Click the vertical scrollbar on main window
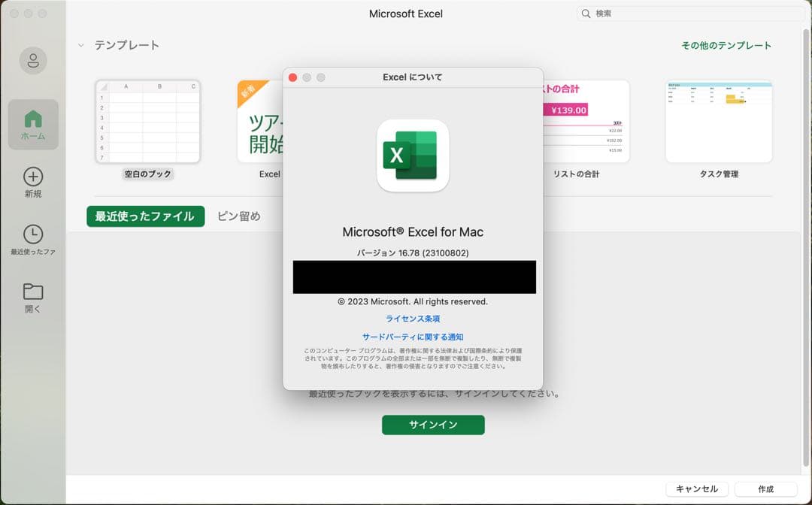 806,248
